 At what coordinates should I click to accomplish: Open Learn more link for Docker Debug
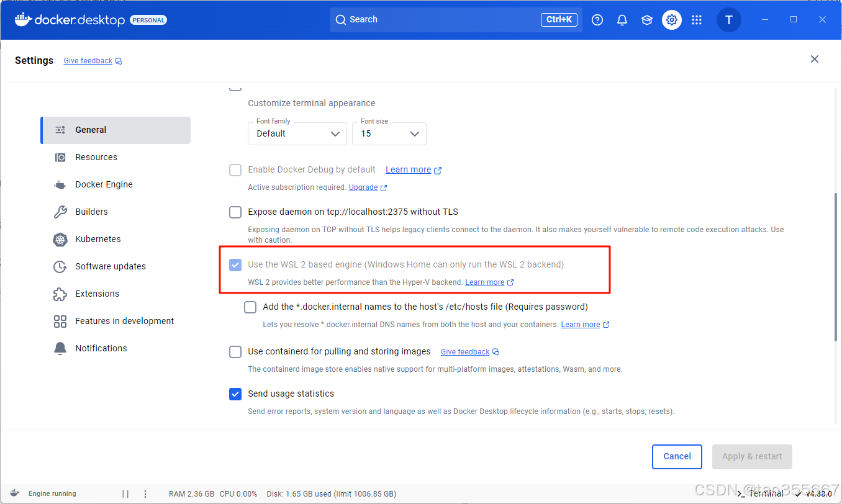click(x=409, y=170)
